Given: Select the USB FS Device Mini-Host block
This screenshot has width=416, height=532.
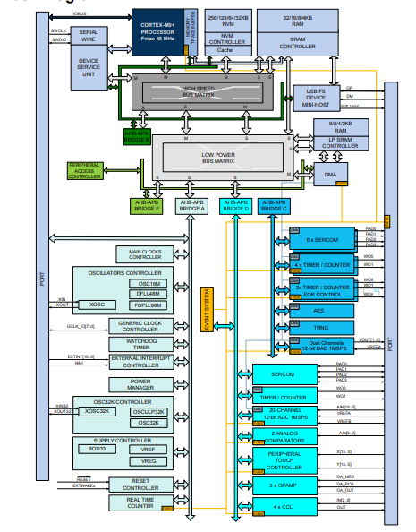Looking at the screenshot, I should 317,98.
